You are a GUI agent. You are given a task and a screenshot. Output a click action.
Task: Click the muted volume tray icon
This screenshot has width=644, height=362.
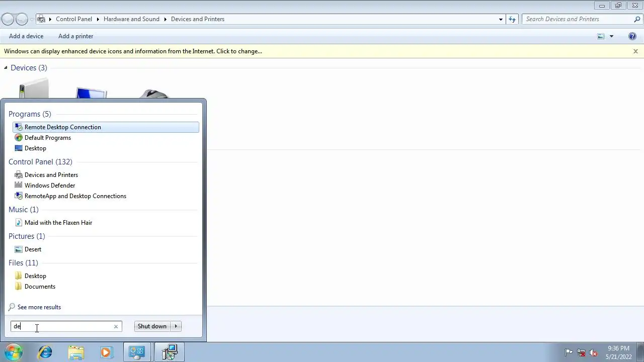coord(594,352)
